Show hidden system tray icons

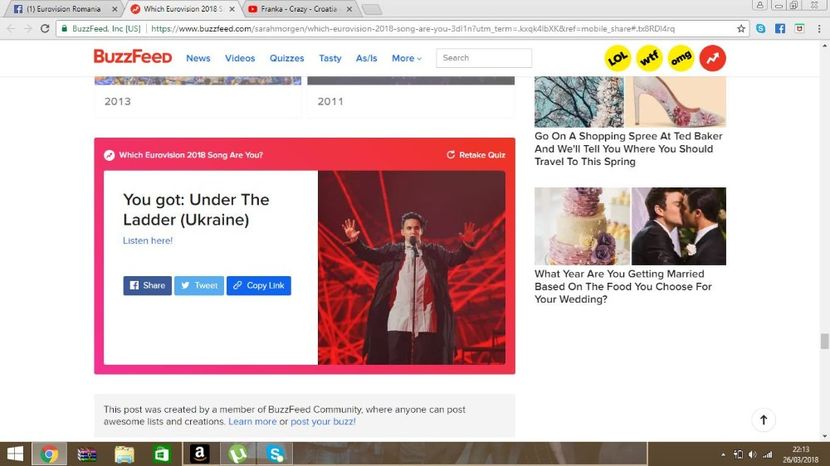[x=723, y=454]
